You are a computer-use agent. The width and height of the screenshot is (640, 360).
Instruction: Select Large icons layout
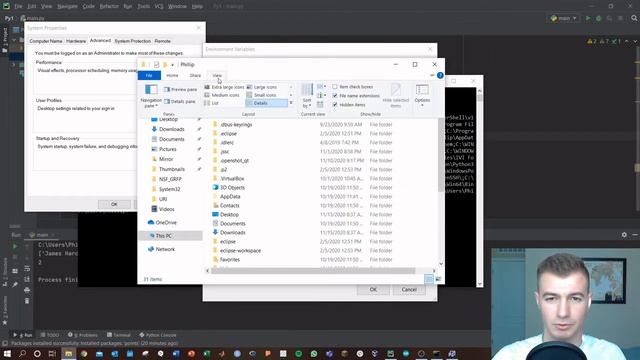pyautogui.click(x=262, y=87)
